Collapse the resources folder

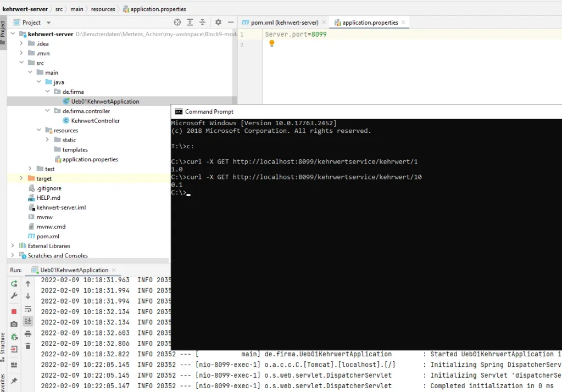point(38,130)
